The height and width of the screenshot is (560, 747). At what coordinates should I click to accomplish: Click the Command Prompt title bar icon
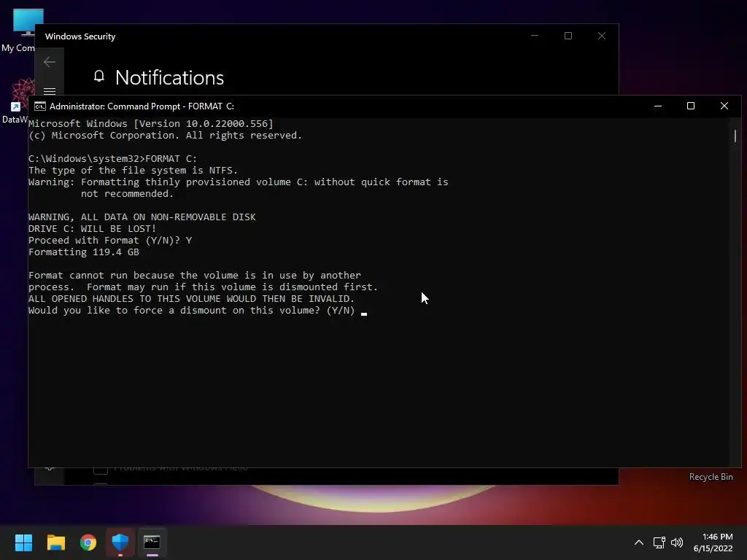click(x=40, y=106)
